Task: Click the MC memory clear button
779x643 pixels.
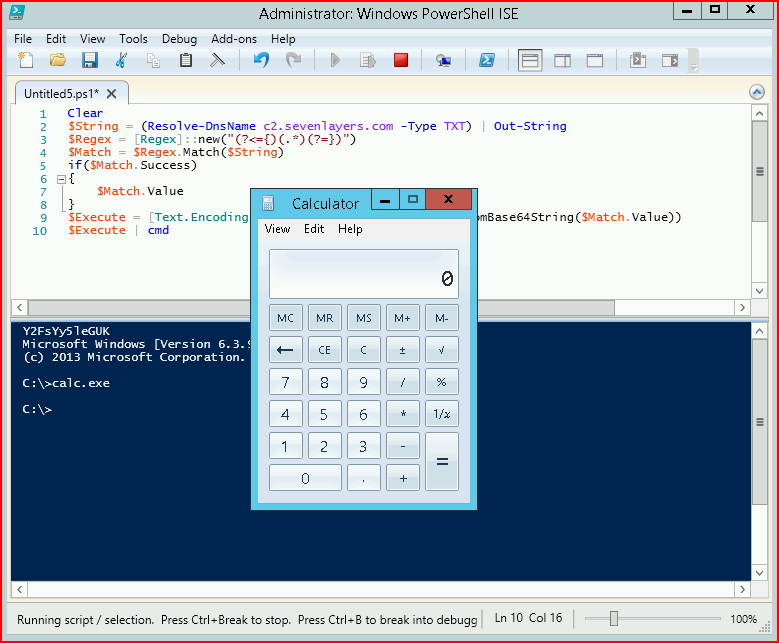Action: point(286,318)
